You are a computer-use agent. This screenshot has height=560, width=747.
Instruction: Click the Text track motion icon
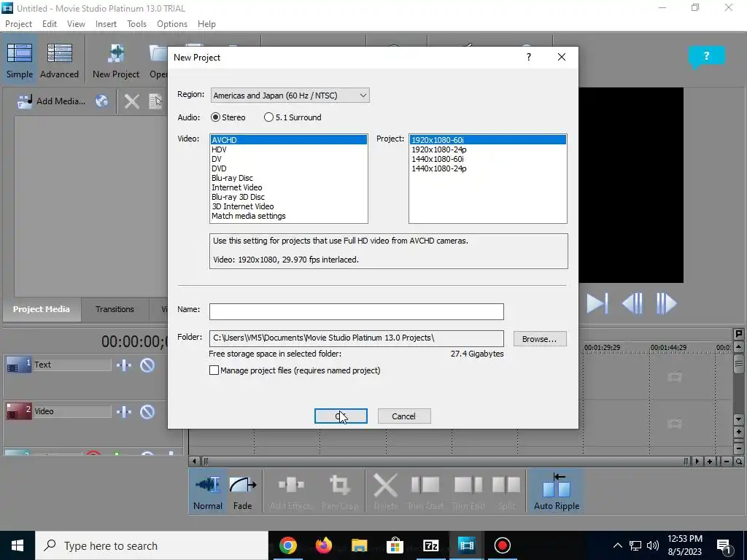point(124,365)
